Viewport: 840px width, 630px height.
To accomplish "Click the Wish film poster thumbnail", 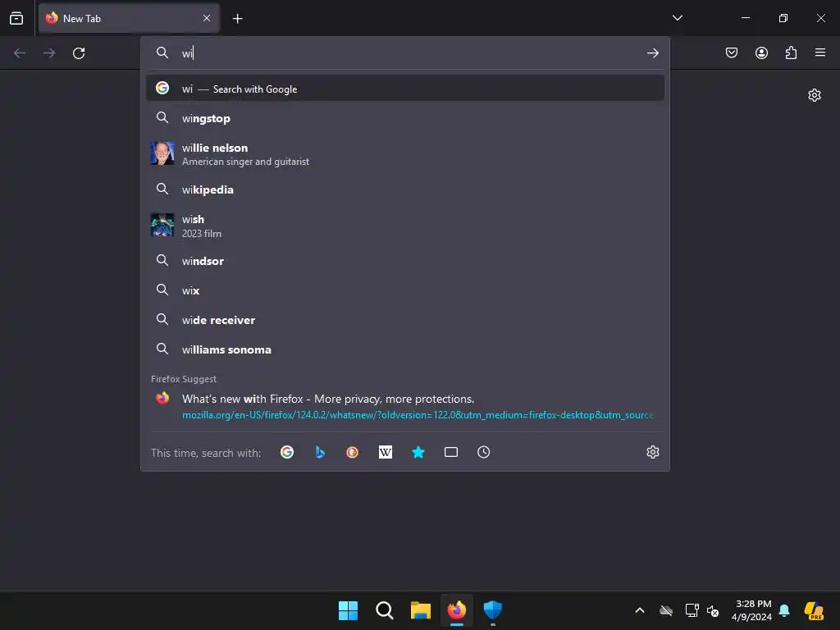I will pos(162,225).
